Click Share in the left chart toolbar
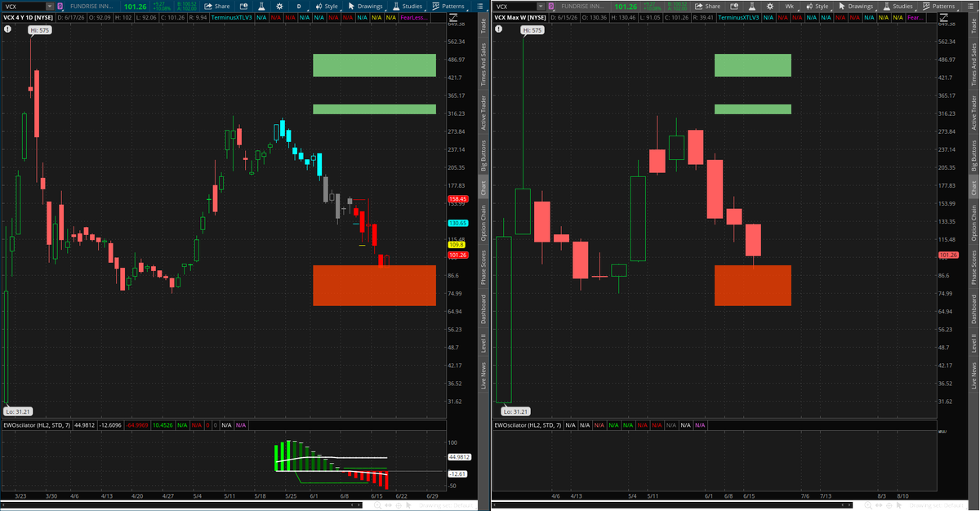This screenshot has height=511, width=980. click(x=217, y=7)
